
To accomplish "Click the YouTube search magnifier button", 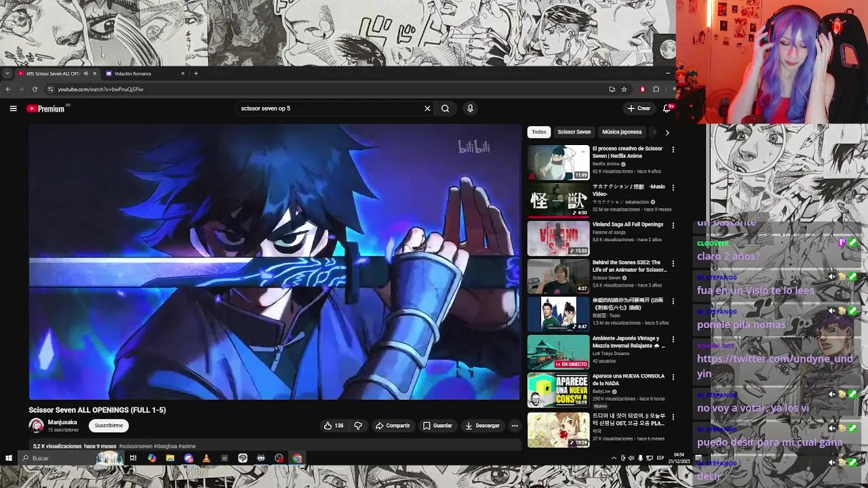I will tap(445, 108).
